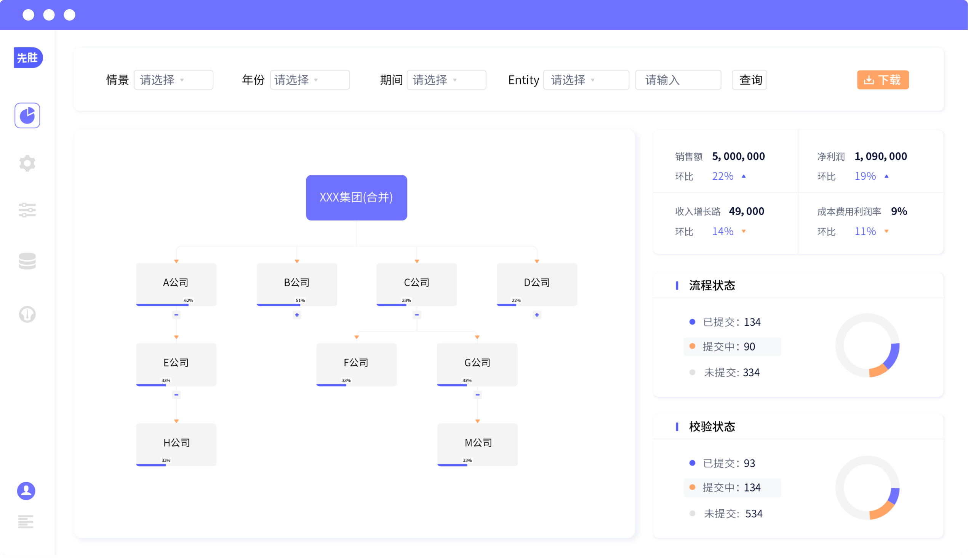
Task: Click the gauge meter sidebar icon
Action: pos(27,314)
